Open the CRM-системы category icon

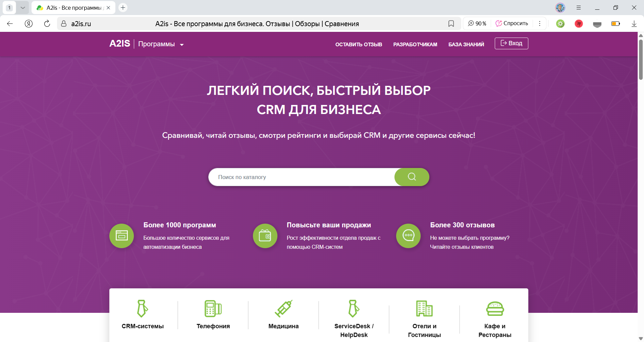[x=143, y=308]
